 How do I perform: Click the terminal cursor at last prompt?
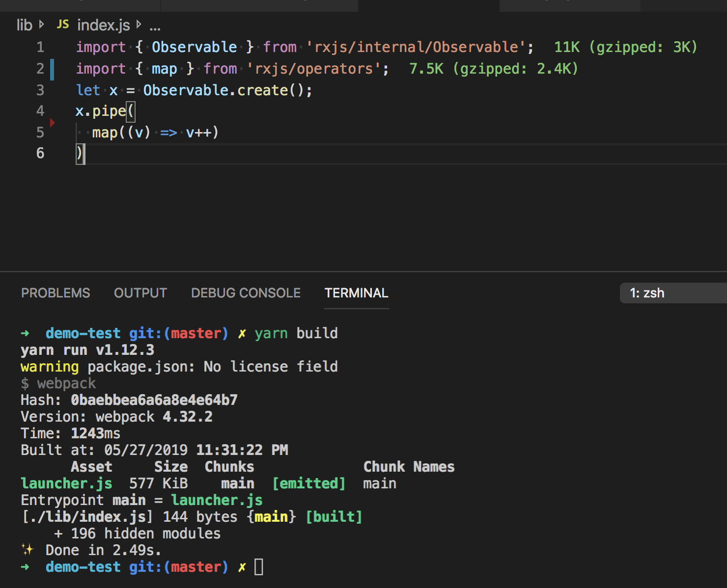(x=259, y=567)
